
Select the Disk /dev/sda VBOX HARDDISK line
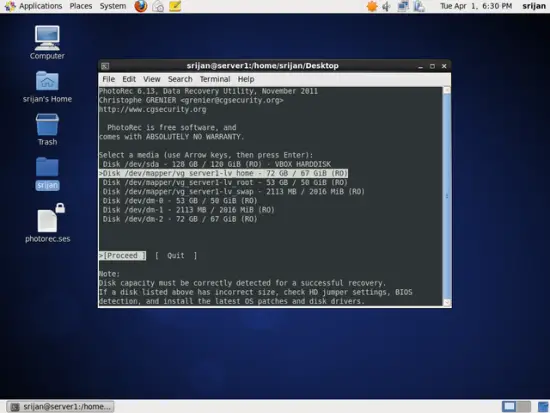click(216, 164)
